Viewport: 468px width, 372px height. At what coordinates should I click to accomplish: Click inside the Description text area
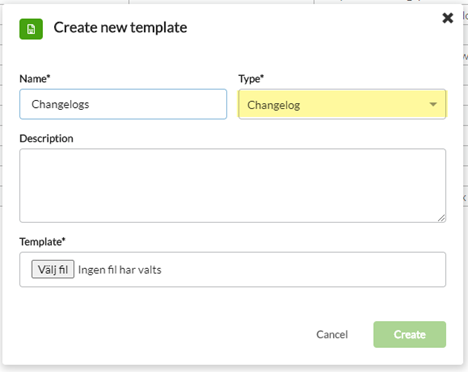pos(233,185)
